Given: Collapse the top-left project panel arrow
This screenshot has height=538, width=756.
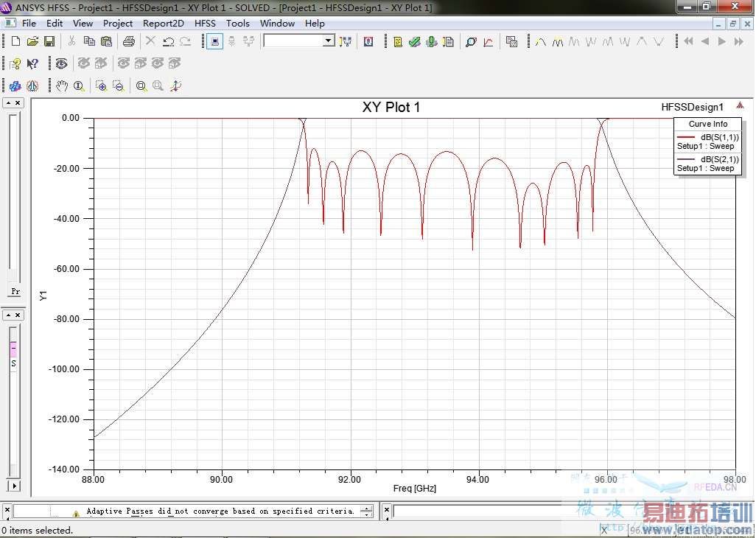Looking at the screenshot, I should click(9, 103).
